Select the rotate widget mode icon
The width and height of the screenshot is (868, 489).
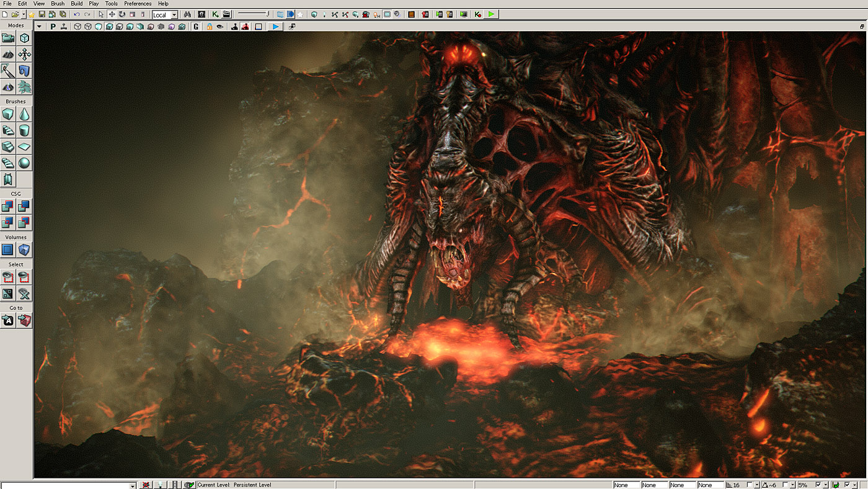tap(122, 14)
